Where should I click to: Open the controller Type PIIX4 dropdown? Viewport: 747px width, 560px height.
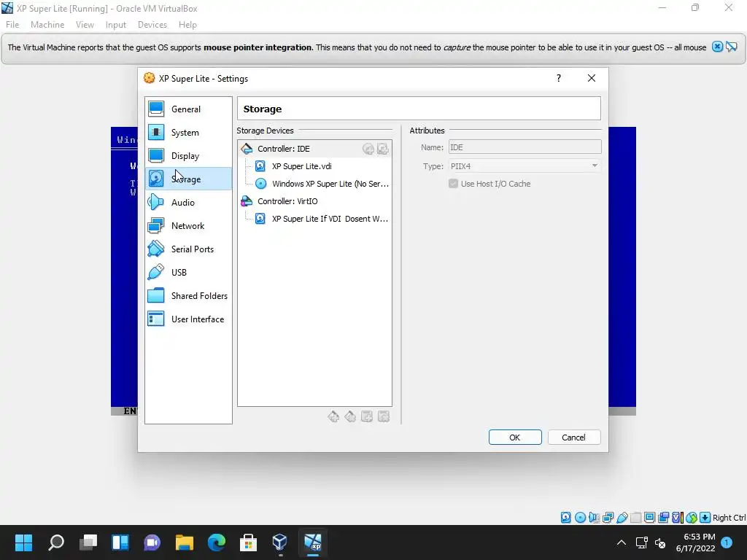coord(525,166)
